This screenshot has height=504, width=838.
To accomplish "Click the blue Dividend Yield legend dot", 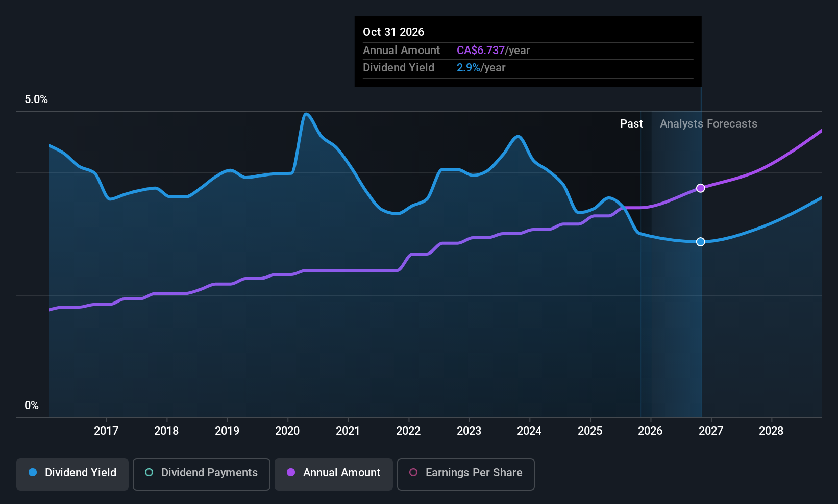I will click(x=33, y=473).
